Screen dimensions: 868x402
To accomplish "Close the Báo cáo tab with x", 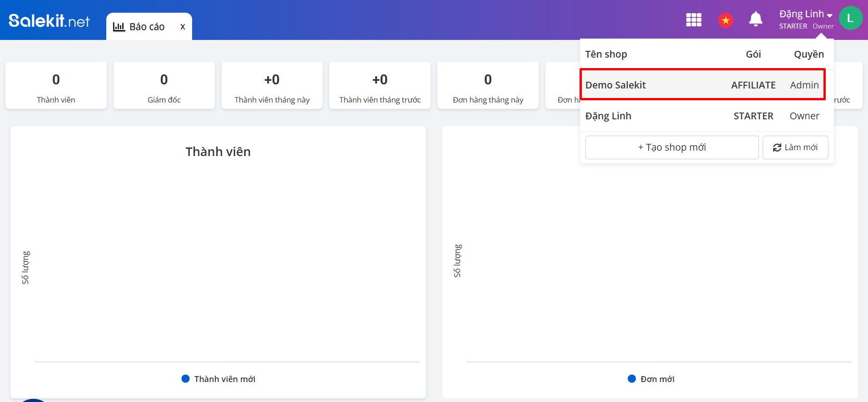I will click(183, 27).
